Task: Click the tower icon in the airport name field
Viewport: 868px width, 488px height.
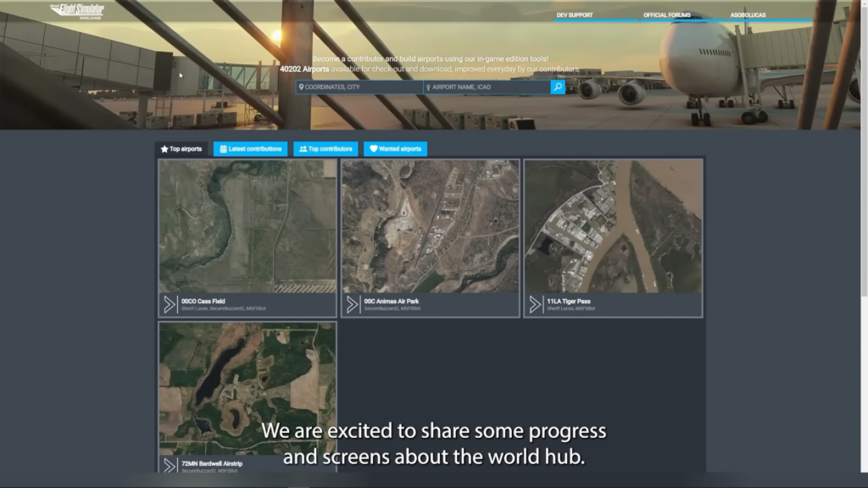Action: tap(428, 87)
